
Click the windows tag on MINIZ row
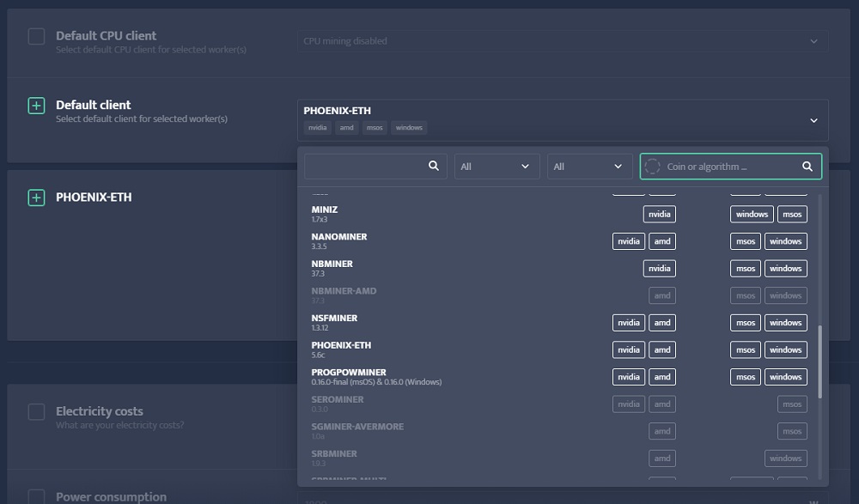[752, 214]
